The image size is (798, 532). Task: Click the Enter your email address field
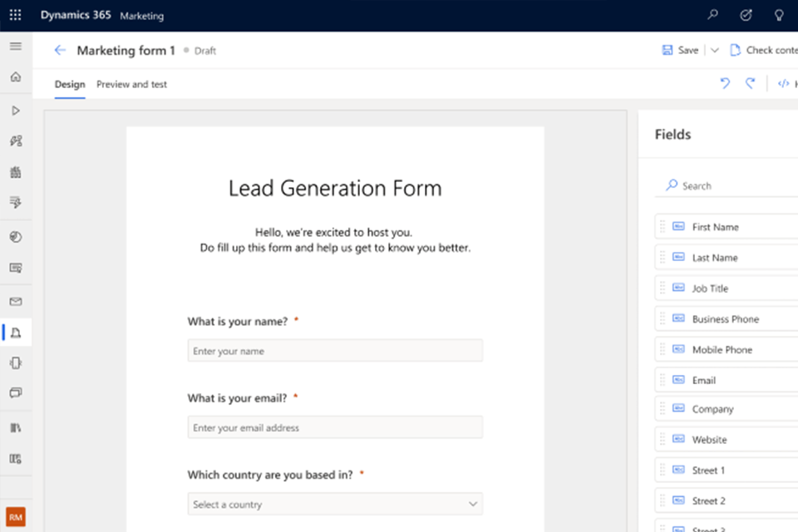coord(335,428)
